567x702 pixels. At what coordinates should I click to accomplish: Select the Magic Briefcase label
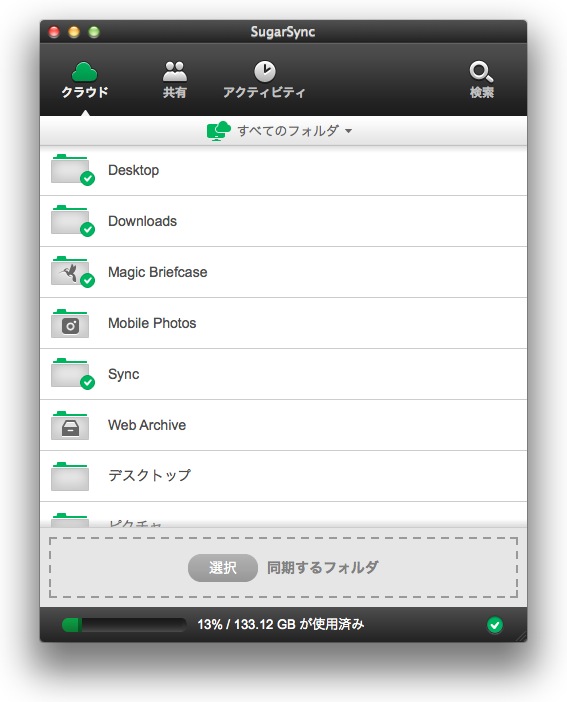pyautogui.click(x=158, y=272)
